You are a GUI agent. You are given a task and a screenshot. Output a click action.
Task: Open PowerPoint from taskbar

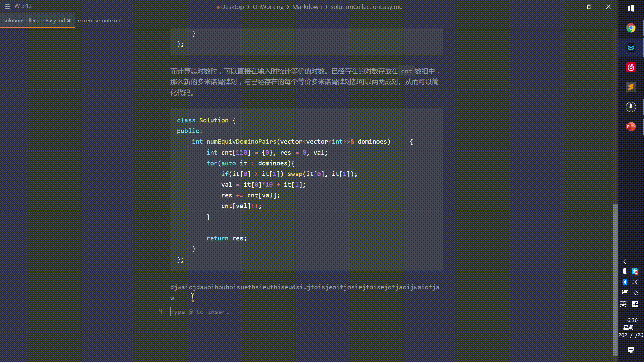pos(631,127)
